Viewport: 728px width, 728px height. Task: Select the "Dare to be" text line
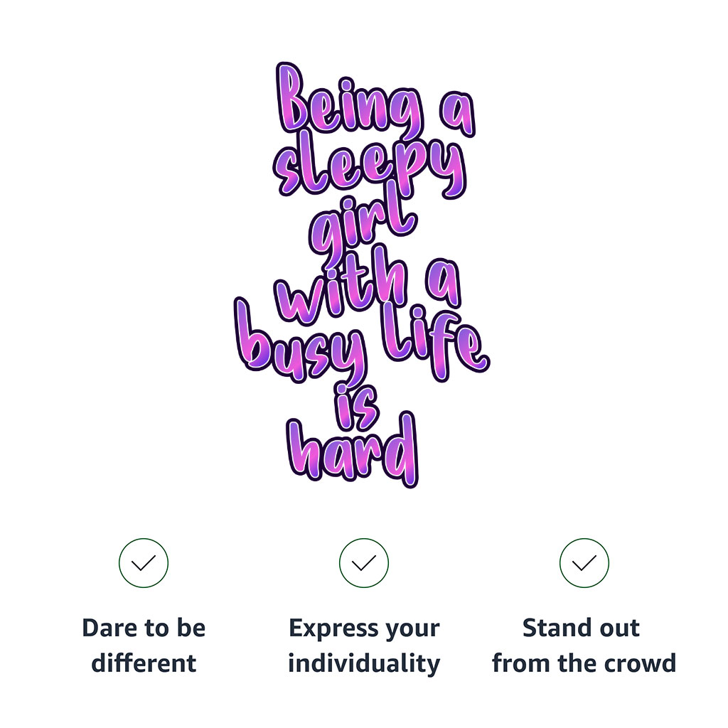pyautogui.click(x=144, y=628)
